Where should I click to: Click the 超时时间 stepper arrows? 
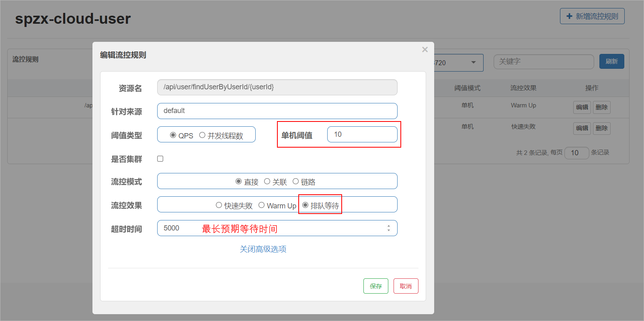coord(388,228)
